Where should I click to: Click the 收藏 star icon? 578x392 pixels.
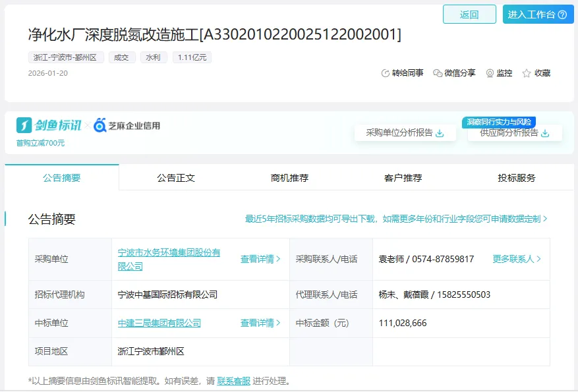(x=527, y=73)
